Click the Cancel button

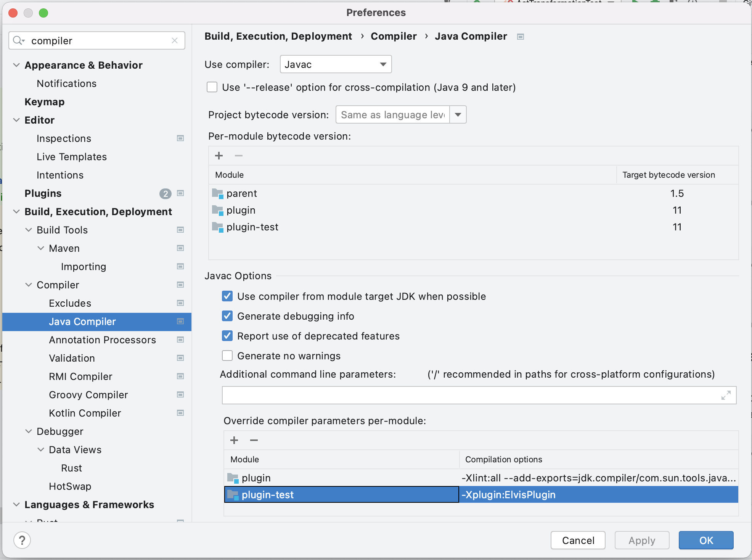point(578,540)
